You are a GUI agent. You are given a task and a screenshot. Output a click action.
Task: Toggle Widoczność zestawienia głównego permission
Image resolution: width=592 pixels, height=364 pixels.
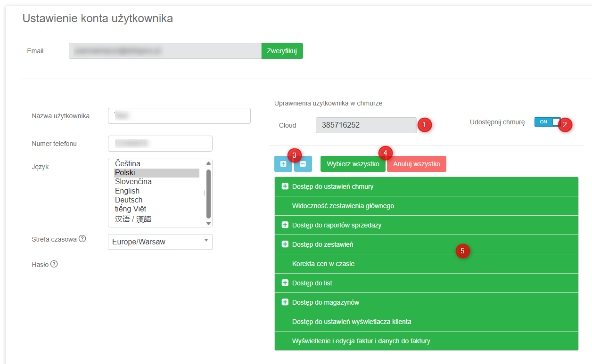[343, 206]
